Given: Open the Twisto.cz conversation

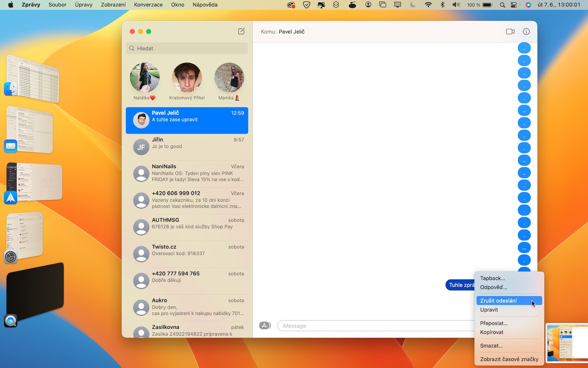Looking at the screenshot, I should click(187, 254).
